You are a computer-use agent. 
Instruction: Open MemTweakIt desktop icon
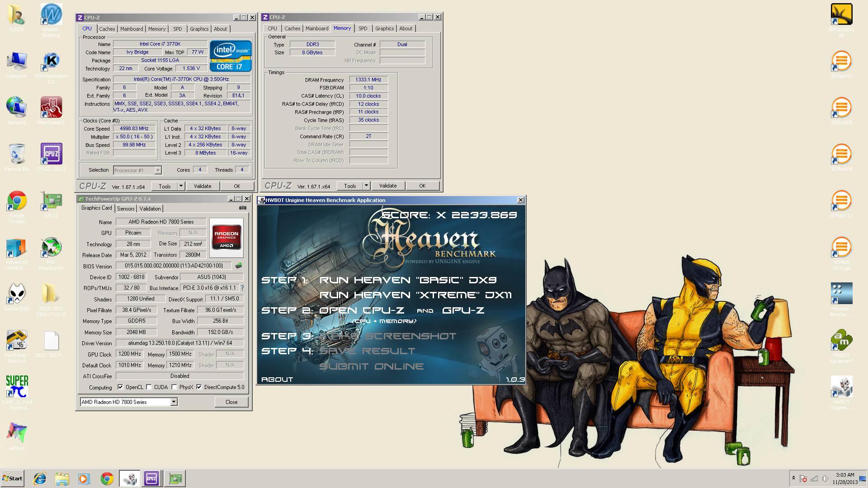pyautogui.click(x=51, y=111)
